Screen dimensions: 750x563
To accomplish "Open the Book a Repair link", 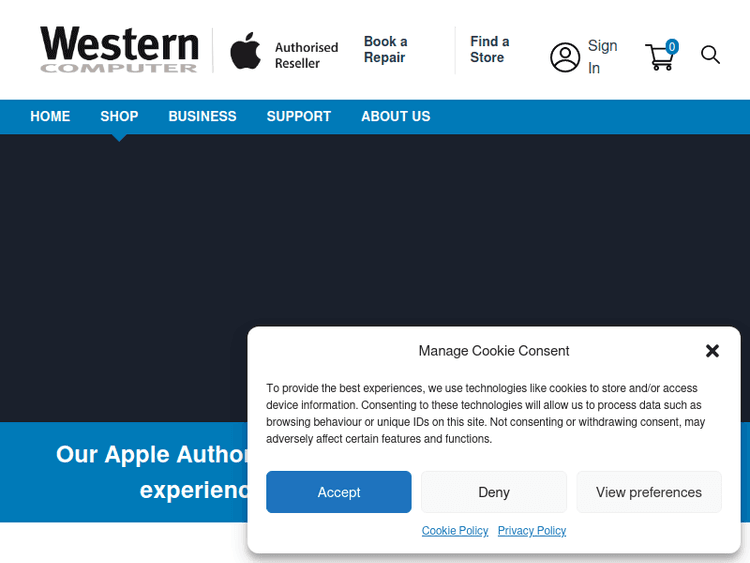I will click(x=385, y=50).
